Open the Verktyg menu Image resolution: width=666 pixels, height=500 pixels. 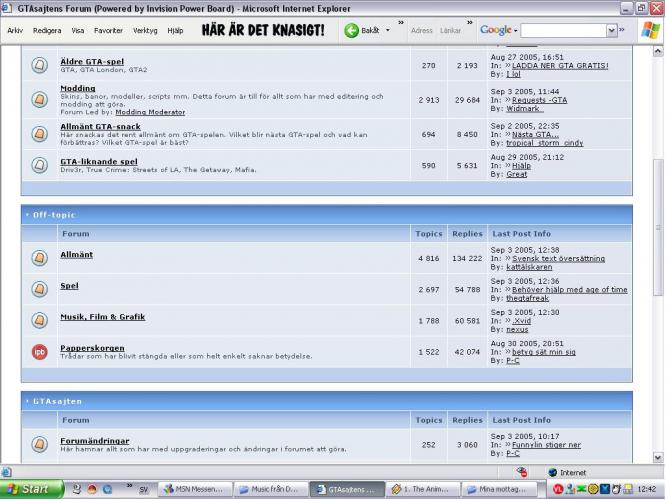click(145, 31)
